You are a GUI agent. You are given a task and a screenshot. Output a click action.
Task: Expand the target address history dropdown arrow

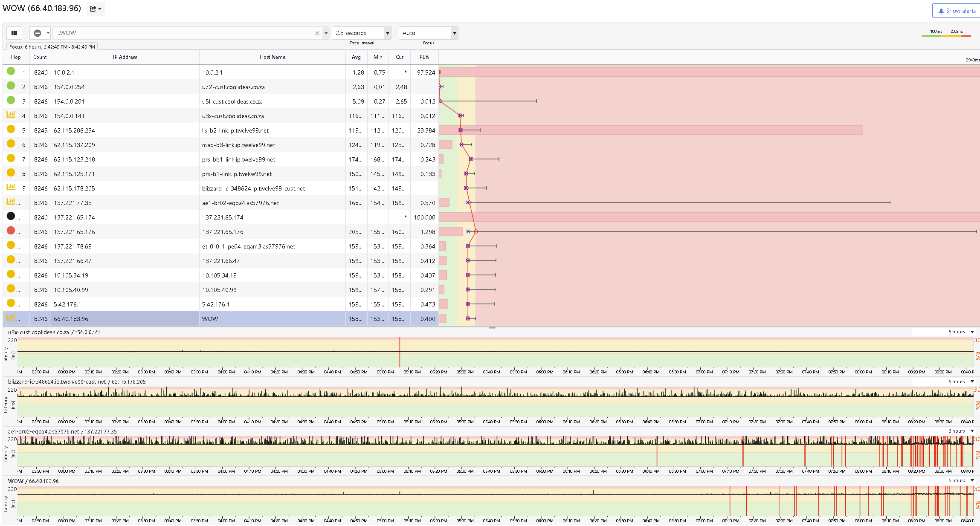[326, 33]
